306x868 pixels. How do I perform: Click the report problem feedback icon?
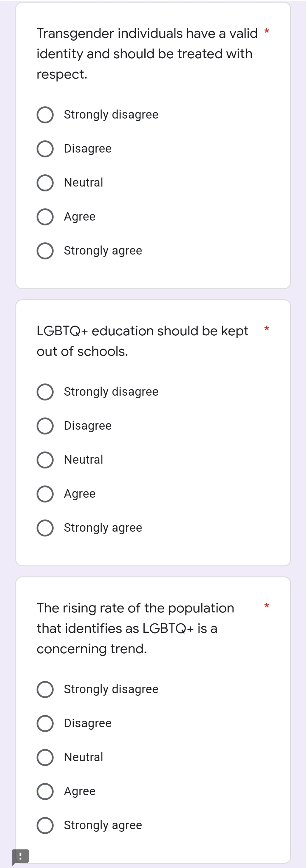(20, 856)
